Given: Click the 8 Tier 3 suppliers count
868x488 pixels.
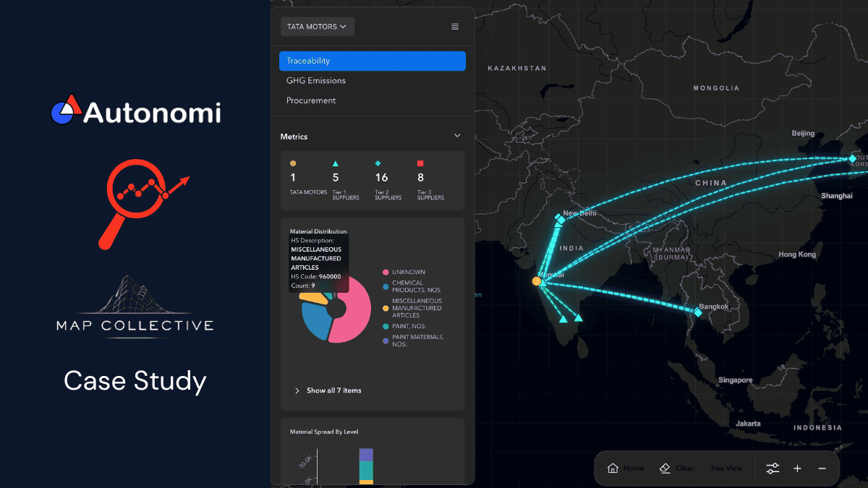Looking at the screenshot, I should click(x=420, y=177).
